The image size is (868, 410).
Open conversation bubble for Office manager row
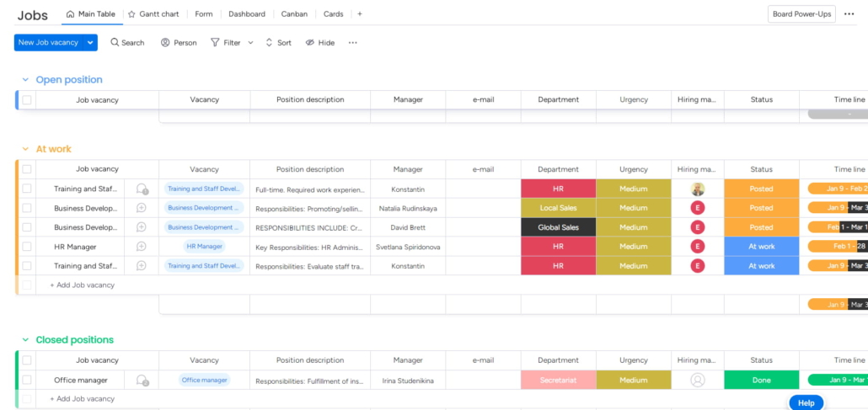pos(142,381)
